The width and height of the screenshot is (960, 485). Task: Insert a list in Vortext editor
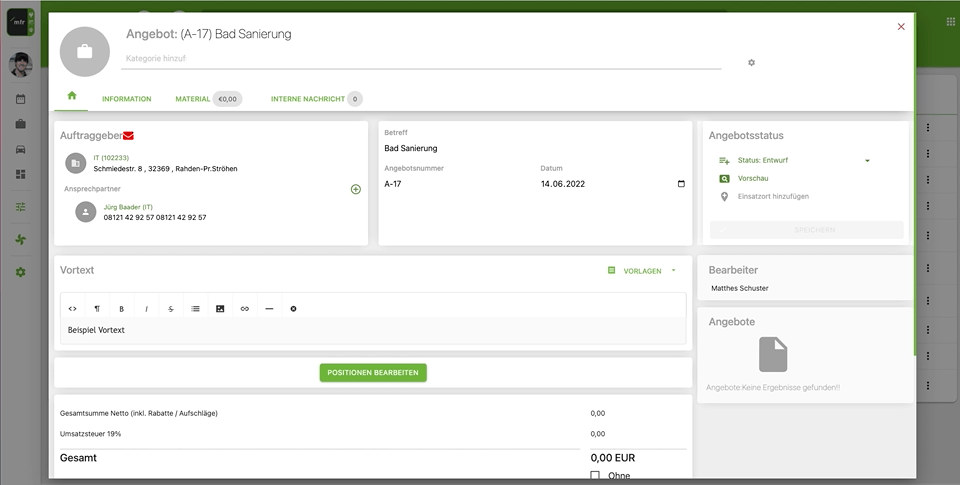[195, 309]
